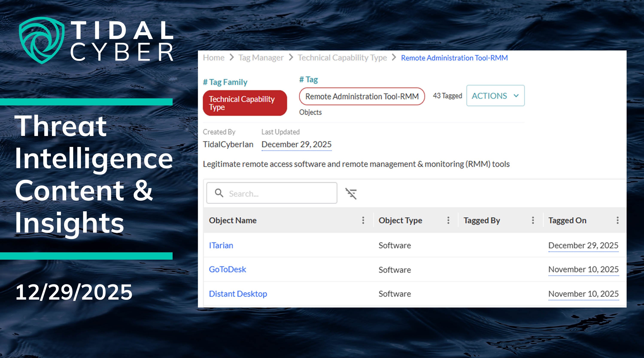Click the search magnifier icon
The width and height of the screenshot is (644, 358).
[x=219, y=193]
